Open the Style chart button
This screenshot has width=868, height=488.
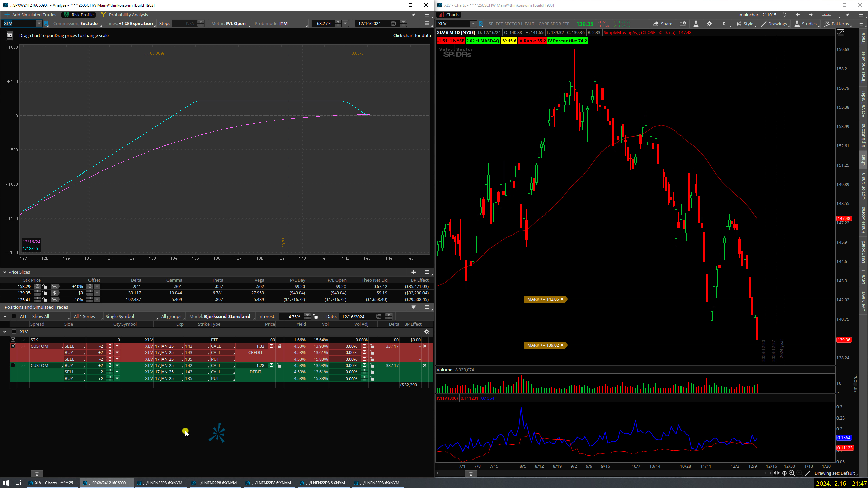(745, 24)
